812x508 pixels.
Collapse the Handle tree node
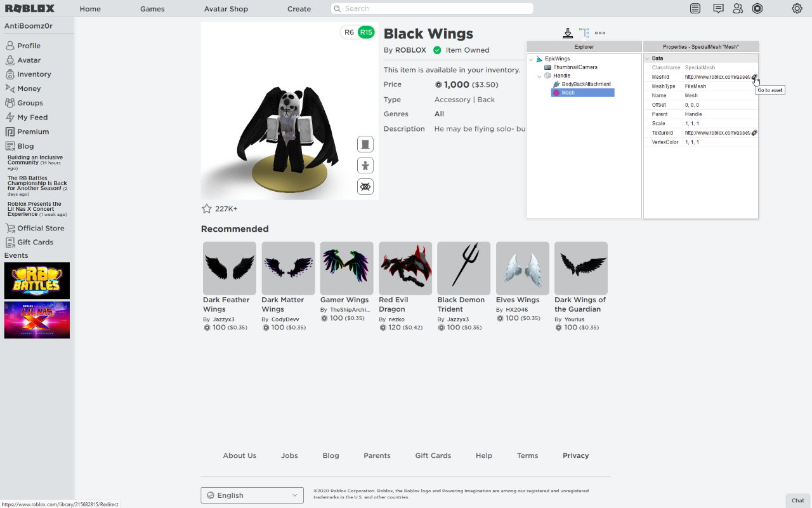pyautogui.click(x=539, y=76)
